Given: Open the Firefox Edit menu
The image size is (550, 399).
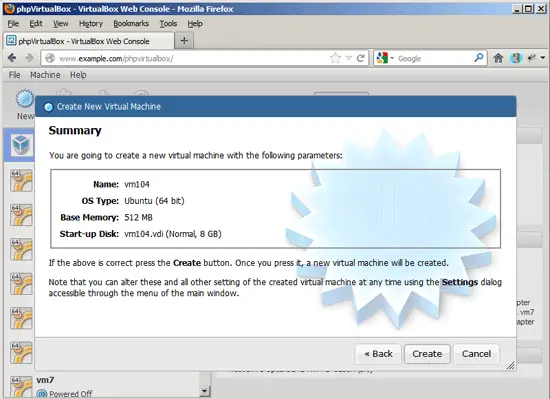Looking at the screenshot, I should tap(36, 23).
